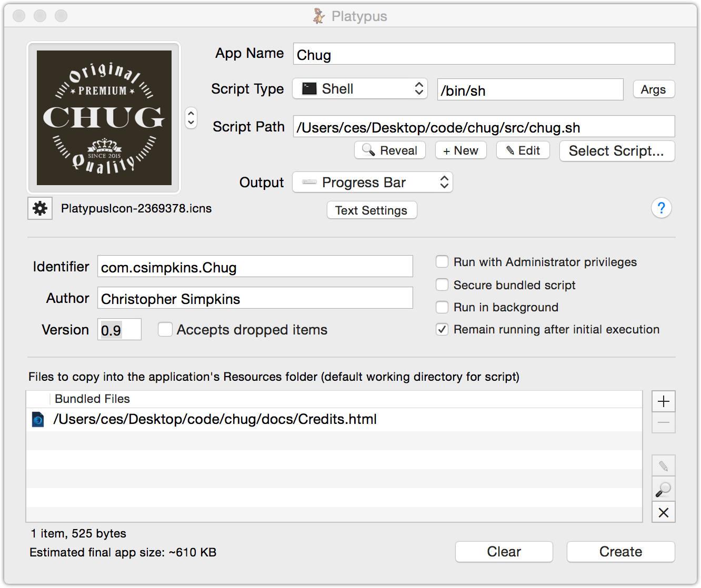Select the Credits.html bundled file row
Image resolution: width=701 pixels, height=588 pixels.
(334, 420)
